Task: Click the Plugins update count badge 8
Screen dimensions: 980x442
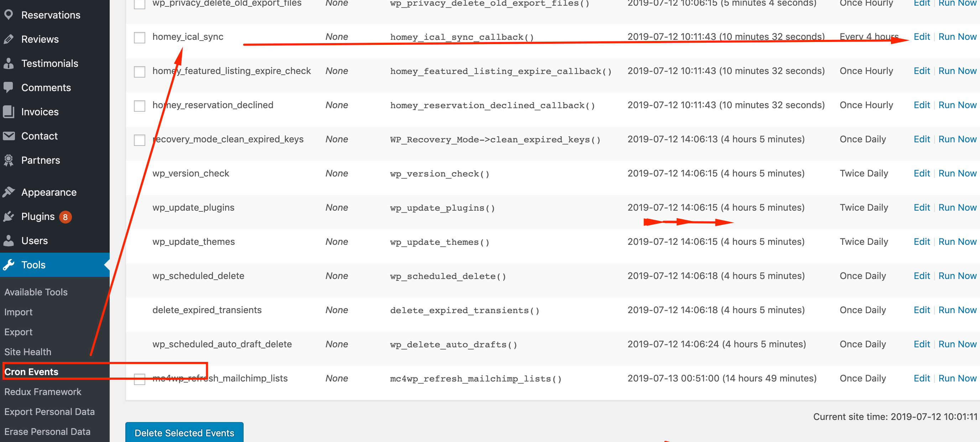Action: click(66, 217)
